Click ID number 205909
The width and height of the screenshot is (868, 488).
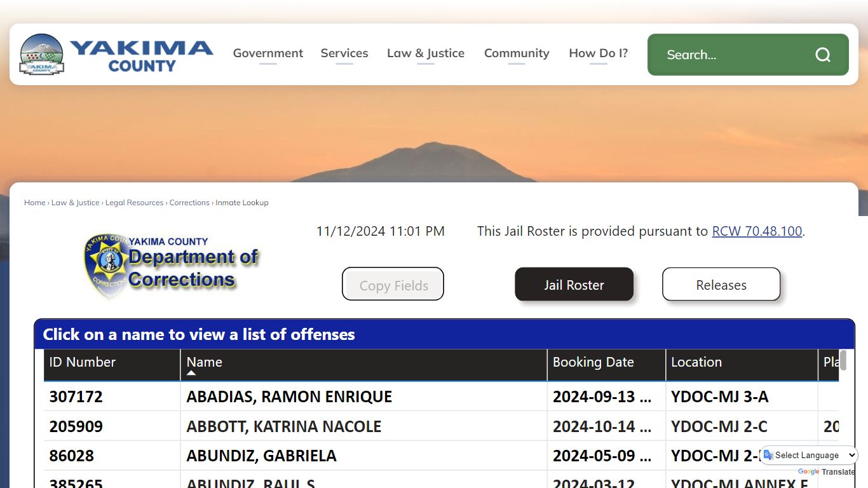(x=76, y=426)
